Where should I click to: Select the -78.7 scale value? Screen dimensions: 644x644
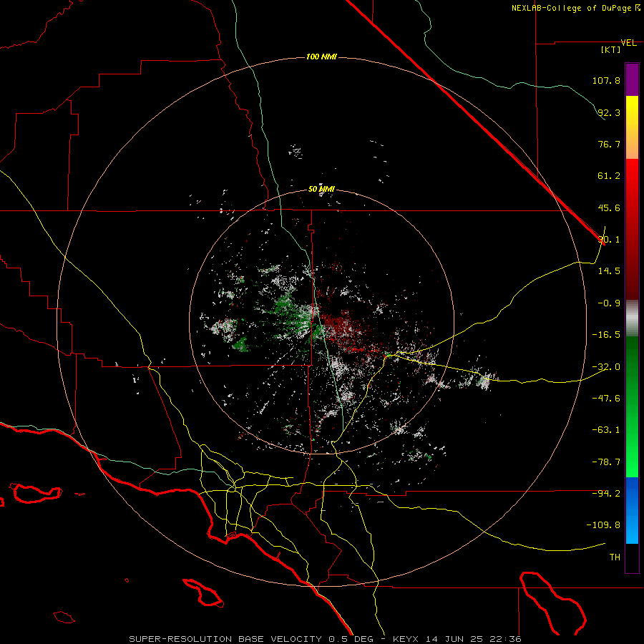click(606, 462)
